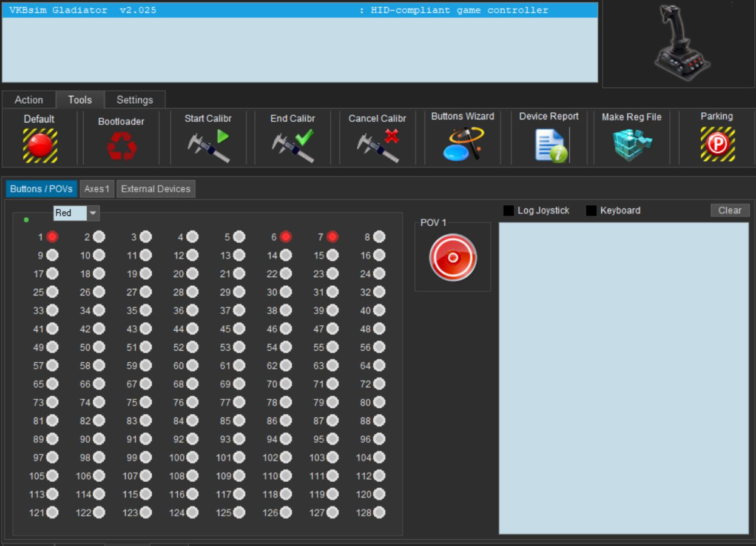Launch the Buttons Wizard
This screenshot has height=546, width=756.
pyautogui.click(x=462, y=144)
